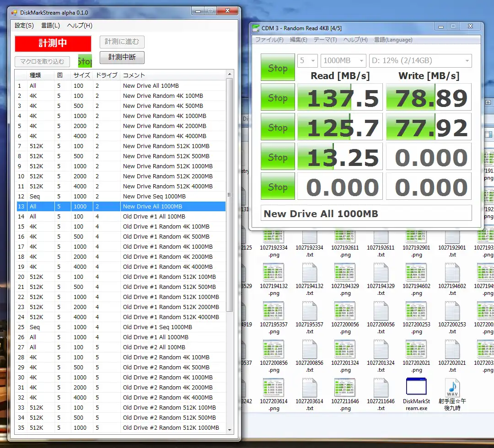
Task: Click the list scrollbar up arrow
Action: [x=230, y=74]
